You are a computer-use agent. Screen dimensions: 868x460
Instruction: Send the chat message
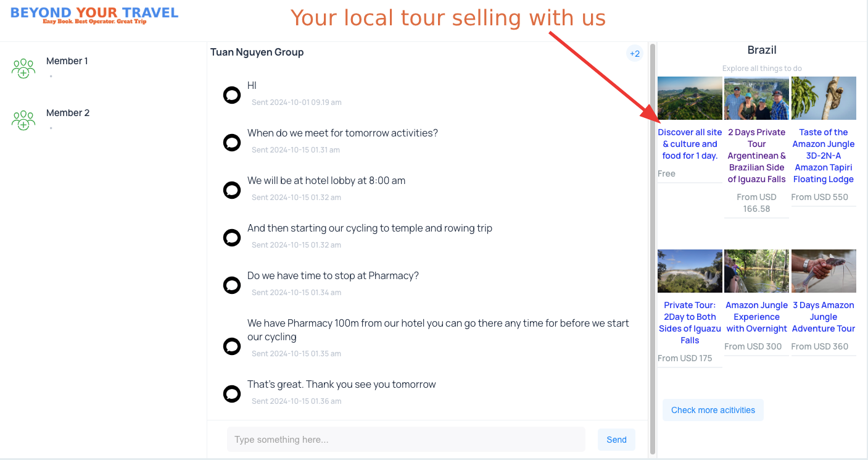pos(616,440)
